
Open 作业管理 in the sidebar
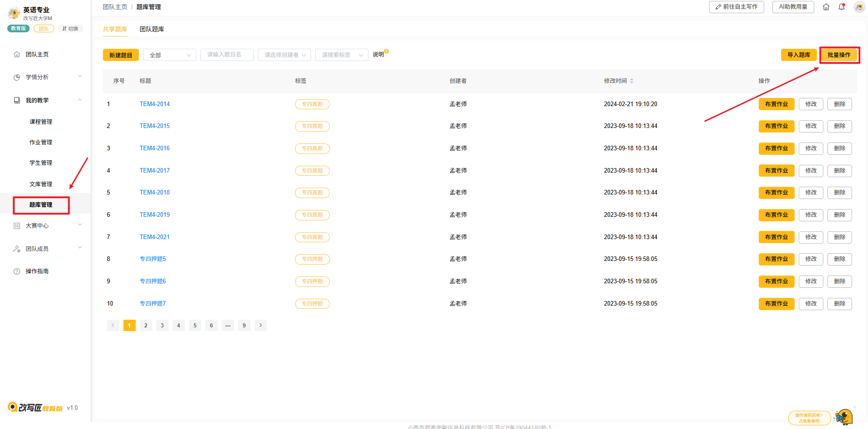pos(41,143)
